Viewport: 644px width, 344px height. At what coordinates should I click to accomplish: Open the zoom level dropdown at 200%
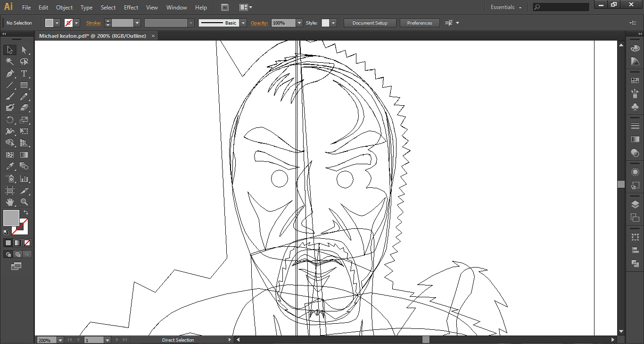(x=60, y=340)
